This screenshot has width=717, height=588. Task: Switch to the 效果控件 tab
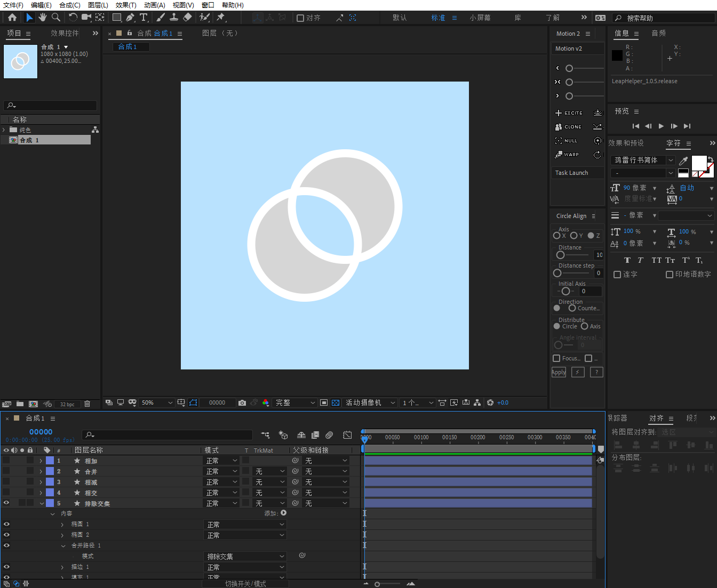(65, 33)
